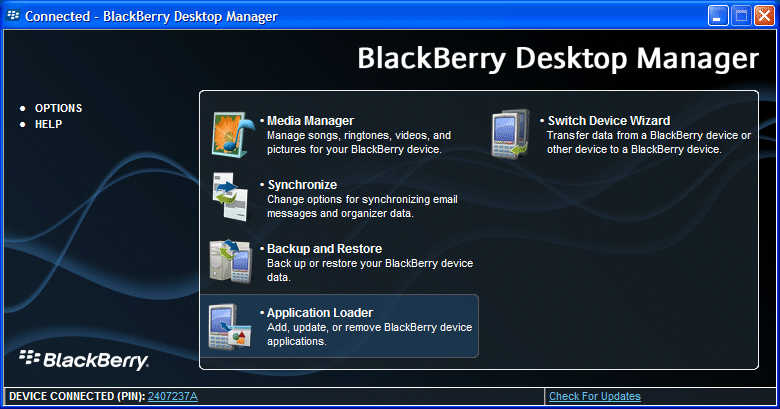Click the Backup and Restore icon
Viewport: 780px width, 409px height.
[x=231, y=260]
